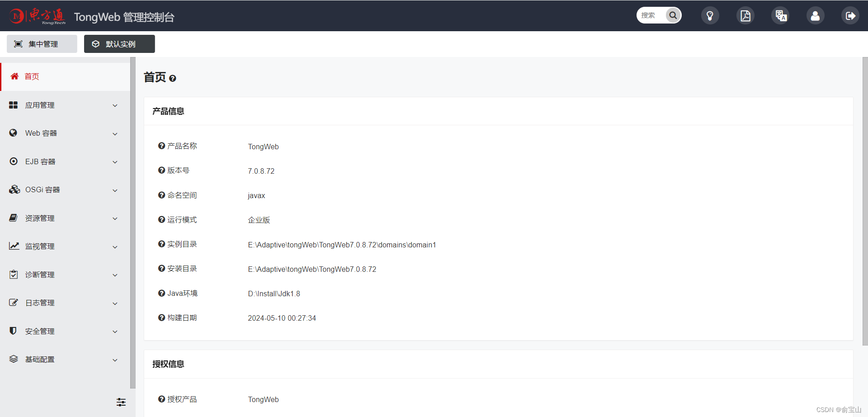Image resolution: width=868 pixels, height=417 pixels.
Task: Click the language translation icon
Action: (781, 16)
